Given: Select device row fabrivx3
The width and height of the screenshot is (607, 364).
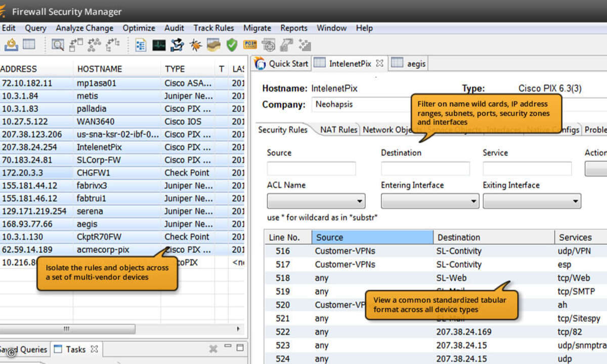Looking at the screenshot, I should [122, 186].
